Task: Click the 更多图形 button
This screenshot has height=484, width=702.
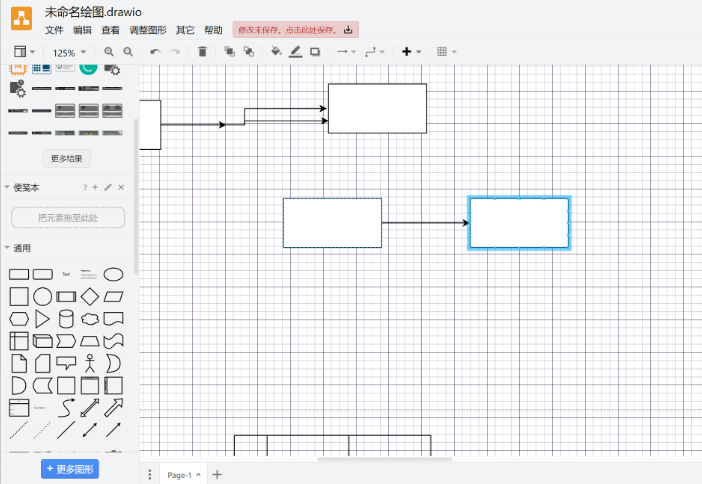Action: pos(70,469)
